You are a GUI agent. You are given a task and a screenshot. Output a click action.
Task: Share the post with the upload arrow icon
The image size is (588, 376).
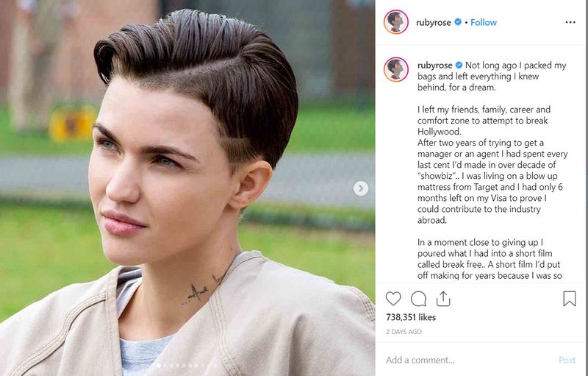[x=443, y=299]
